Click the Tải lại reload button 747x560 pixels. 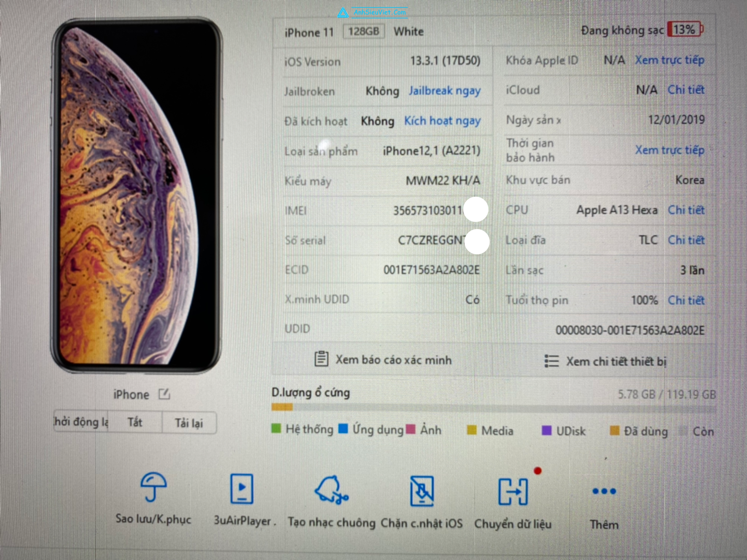(x=189, y=423)
